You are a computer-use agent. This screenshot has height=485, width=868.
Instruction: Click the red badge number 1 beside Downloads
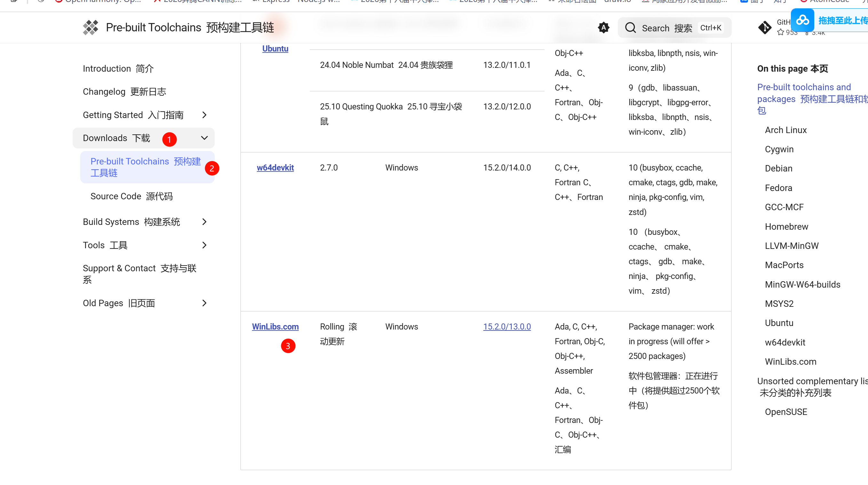tap(170, 139)
